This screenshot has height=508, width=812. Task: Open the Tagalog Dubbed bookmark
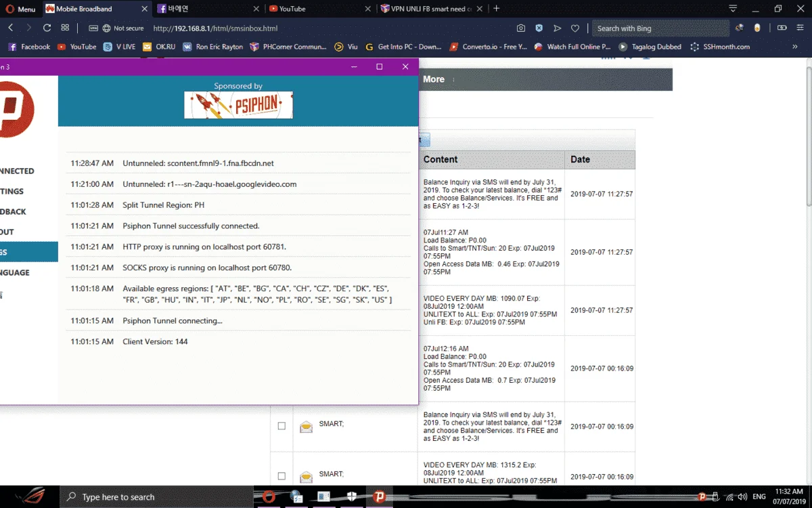(x=650, y=47)
